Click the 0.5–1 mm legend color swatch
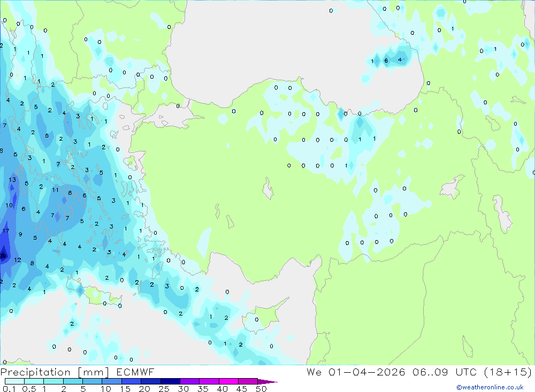Viewport: 535px width, 392px height. click(34, 381)
